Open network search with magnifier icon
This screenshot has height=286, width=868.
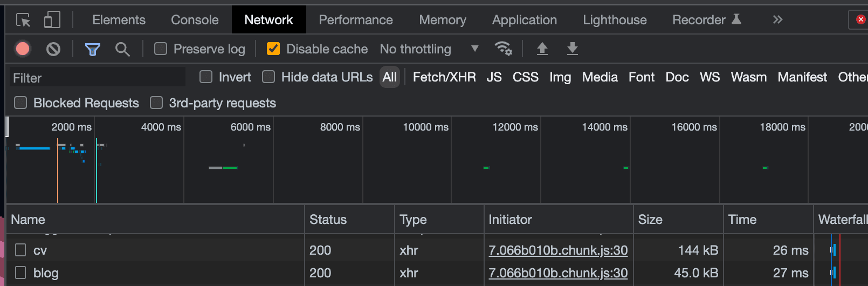tap(122, 49)
